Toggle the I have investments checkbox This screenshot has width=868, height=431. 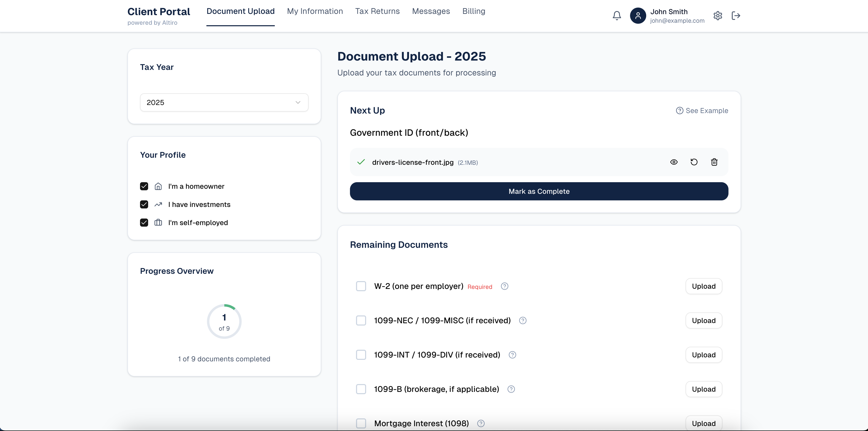pos(144,205)
